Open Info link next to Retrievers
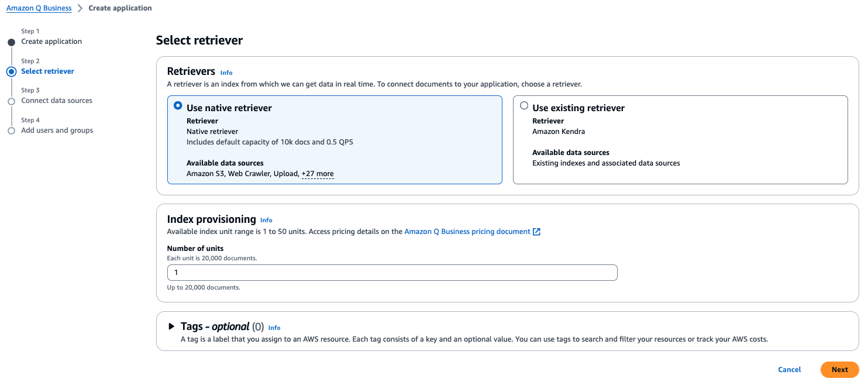 226,73
